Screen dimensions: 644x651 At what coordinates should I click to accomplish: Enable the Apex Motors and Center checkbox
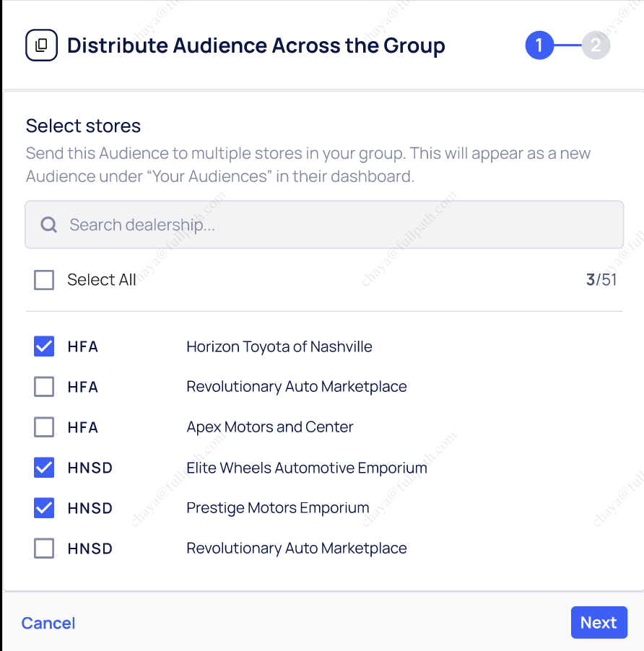44,427
